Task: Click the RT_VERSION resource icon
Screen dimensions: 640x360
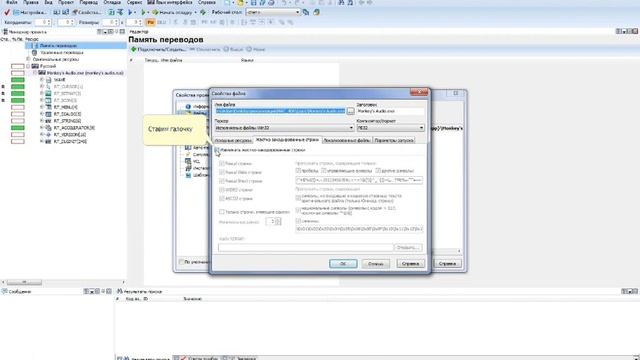Action: click(49, 135)
